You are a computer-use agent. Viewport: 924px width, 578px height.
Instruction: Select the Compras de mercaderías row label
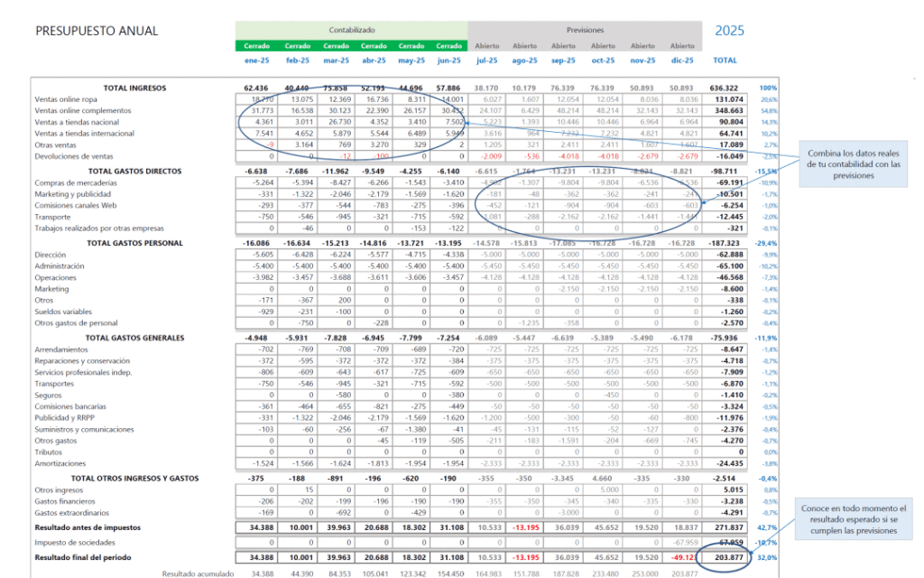click(77, 182)
